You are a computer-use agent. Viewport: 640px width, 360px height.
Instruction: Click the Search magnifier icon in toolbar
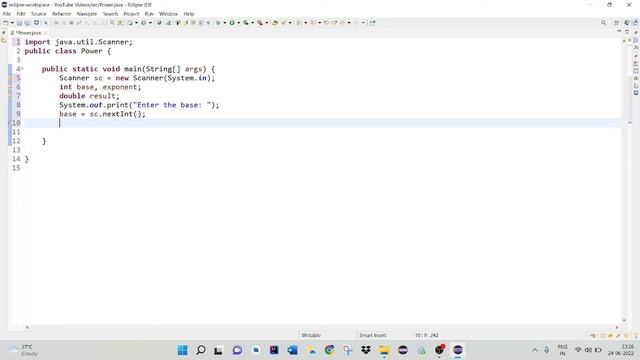[603, 23]
